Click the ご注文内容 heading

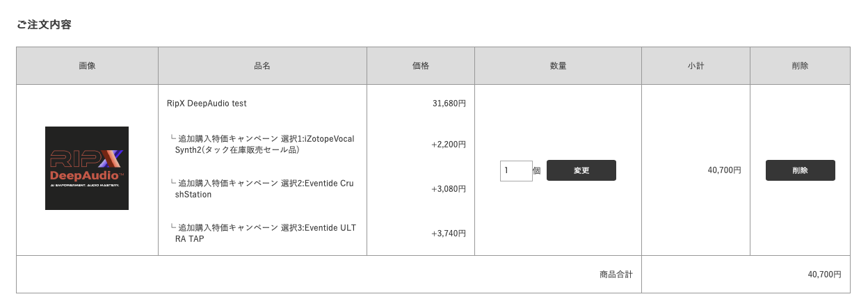[45, 24]
